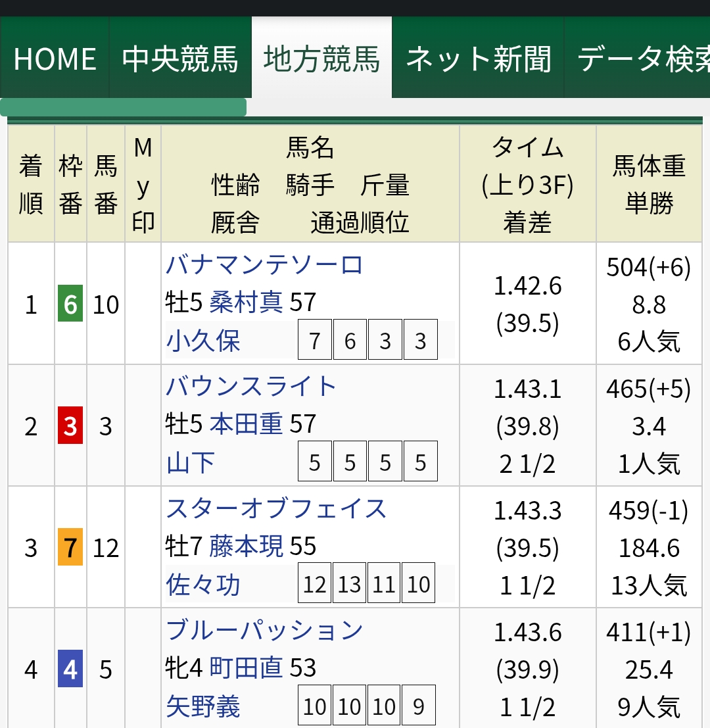Screen dimensions: 710x728
Task: Open trainer 山下 page
Action: point(191,463)
